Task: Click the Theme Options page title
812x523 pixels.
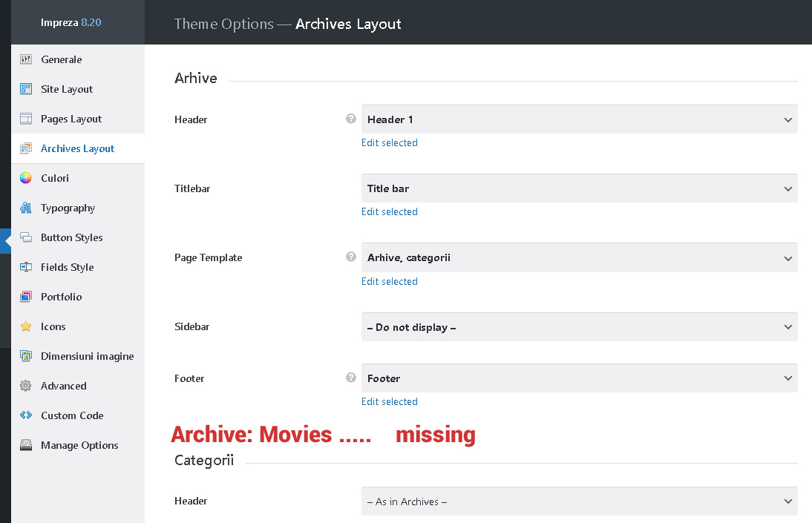Action: click(287, 24)
